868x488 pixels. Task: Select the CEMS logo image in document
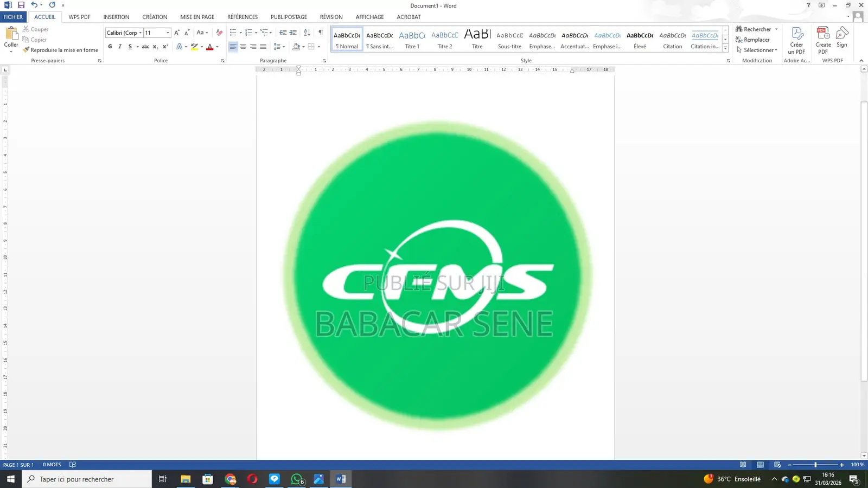pos(437,276)
